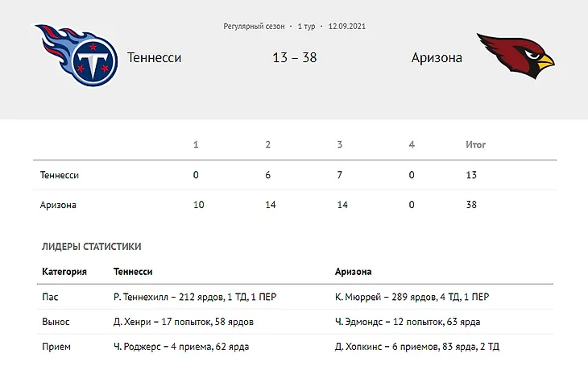Image resolution: width=588 pixels, height=371 pixels.
Task: Click Д. Хенри rushing stats entry
Action: 184,322
